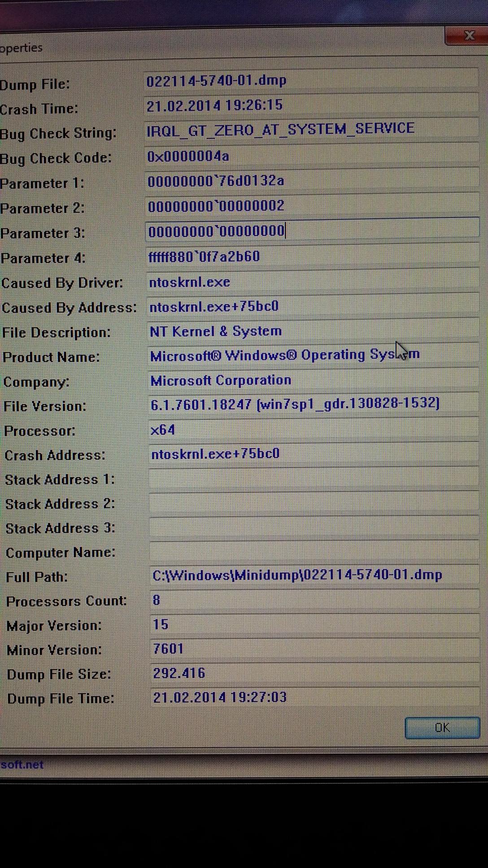Select the File Description field
488x868 pixels.
pyautogui.click(x=314, y=331)
